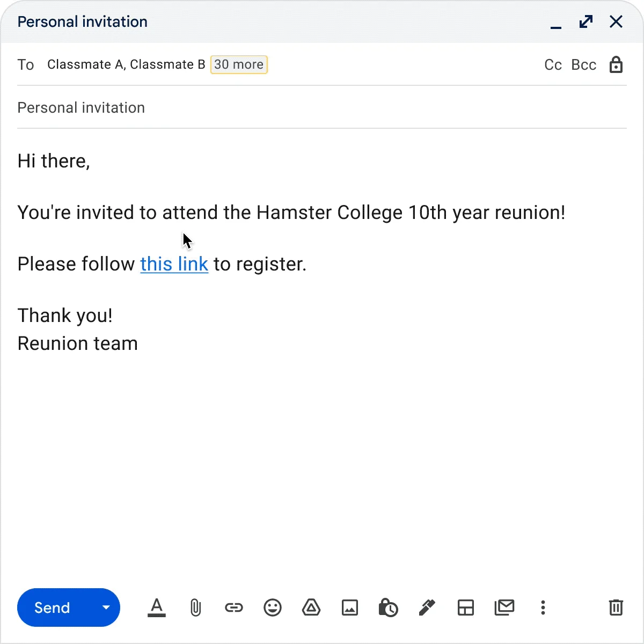This screenshot has width=644, height=644.
Task: Open signature settings with the pen icon
Action: [427, 608]
